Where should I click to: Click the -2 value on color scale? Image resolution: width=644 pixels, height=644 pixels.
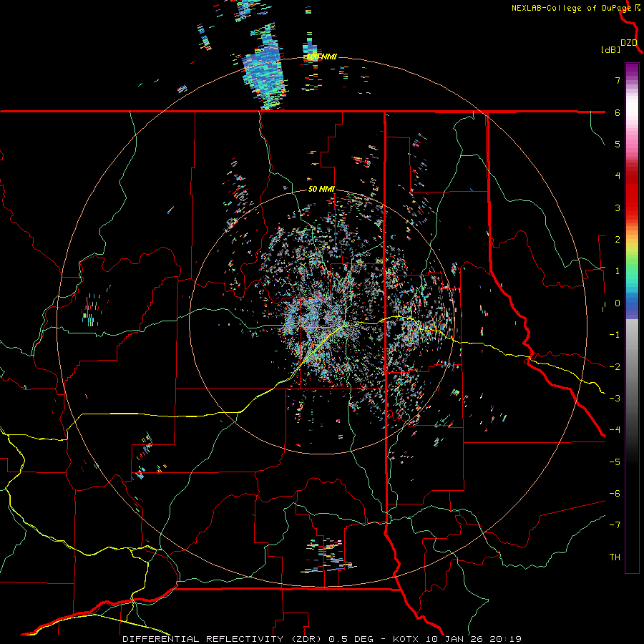[x=615, y=367]
